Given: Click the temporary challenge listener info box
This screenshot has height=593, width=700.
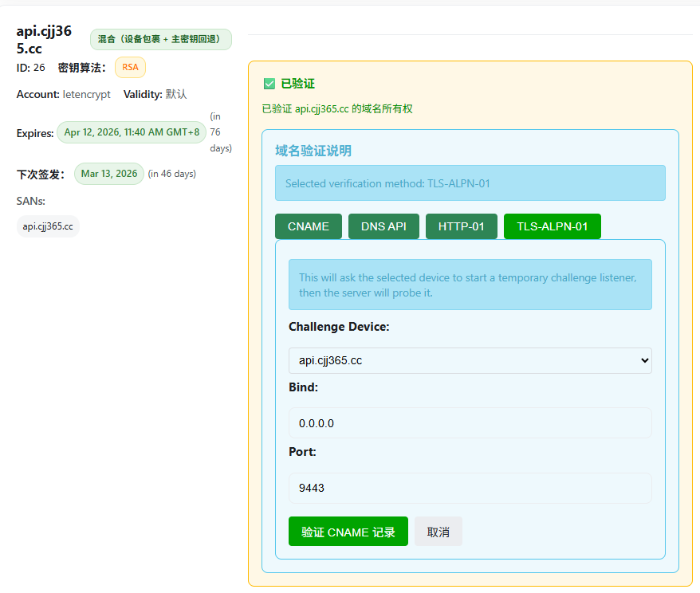Looking at the screenshot, I should 470,285.
